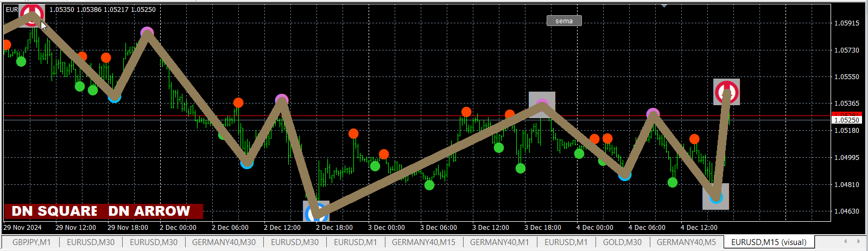Select the EURUSD,M15 (visual) tab
The height and width of the screenshot is (251, 868).
[x=769, y=242]
